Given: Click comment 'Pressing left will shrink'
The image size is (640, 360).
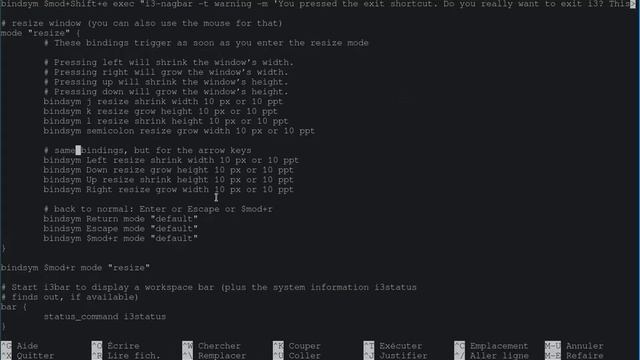Looking at the screenshot, I should tap(169, 62).
